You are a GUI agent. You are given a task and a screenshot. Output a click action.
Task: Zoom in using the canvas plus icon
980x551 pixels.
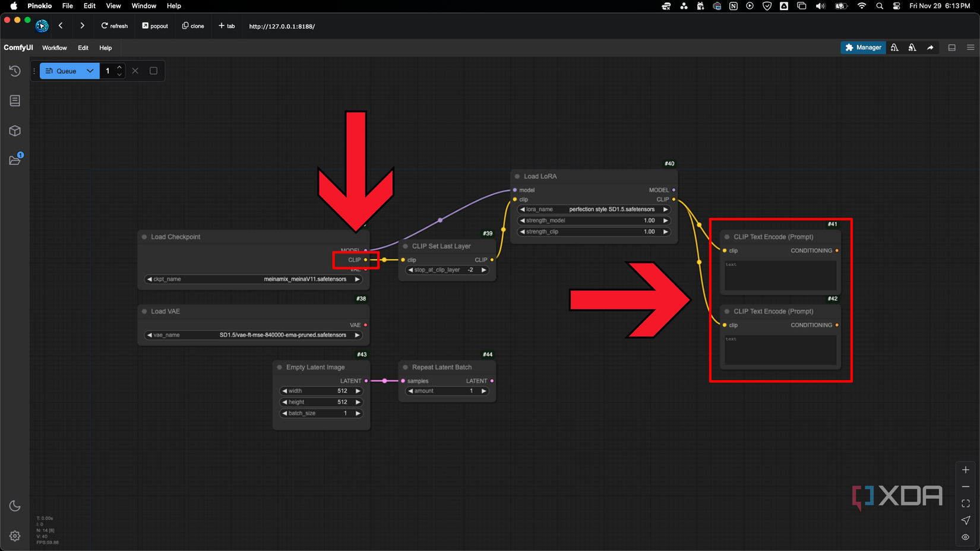coord(965,470)
